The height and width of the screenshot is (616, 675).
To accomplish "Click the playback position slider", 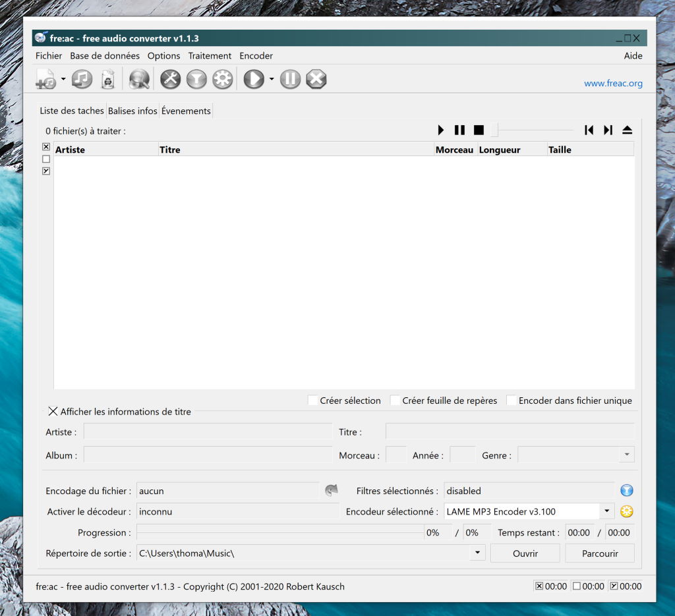I will click(x=533, y=130).
